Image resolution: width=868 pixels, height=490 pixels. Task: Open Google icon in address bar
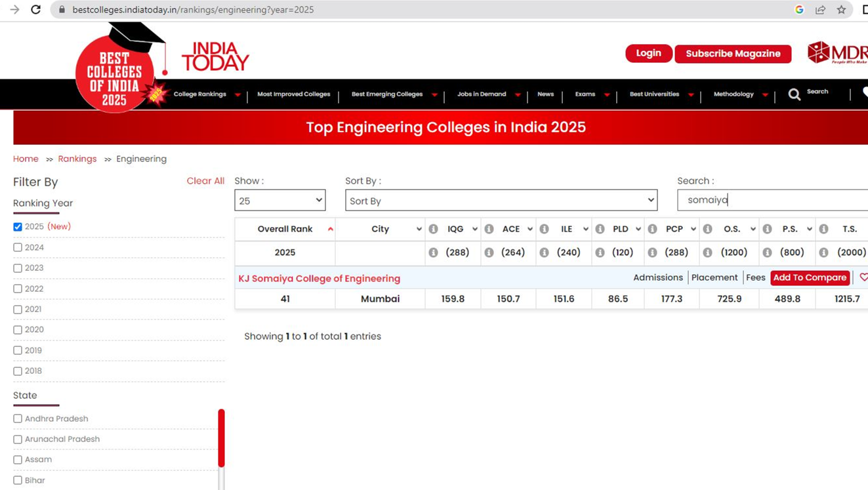[799, 10]
